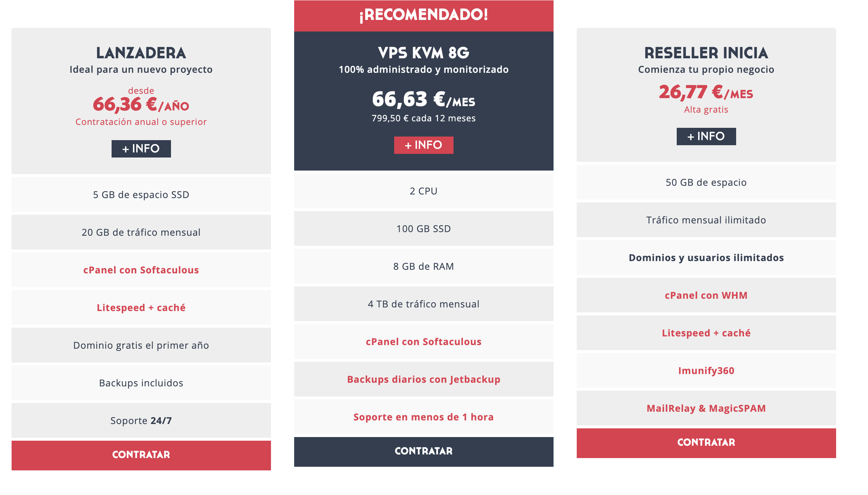
Task: Click the 66,36 €/AÑO price
Action: pyautogui.click(x=141, y=104)
